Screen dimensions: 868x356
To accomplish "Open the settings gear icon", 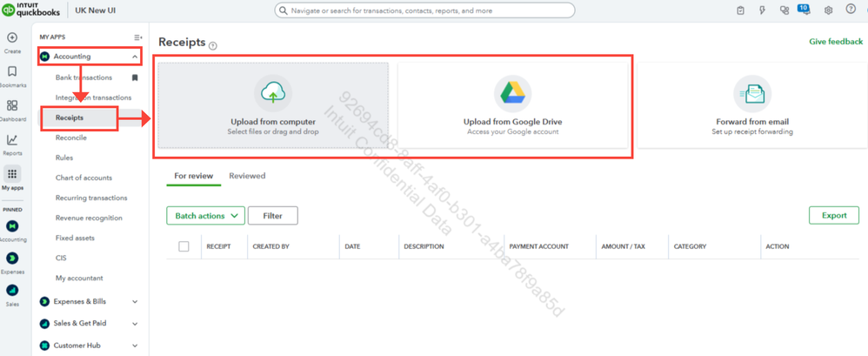I will [828, 10].
